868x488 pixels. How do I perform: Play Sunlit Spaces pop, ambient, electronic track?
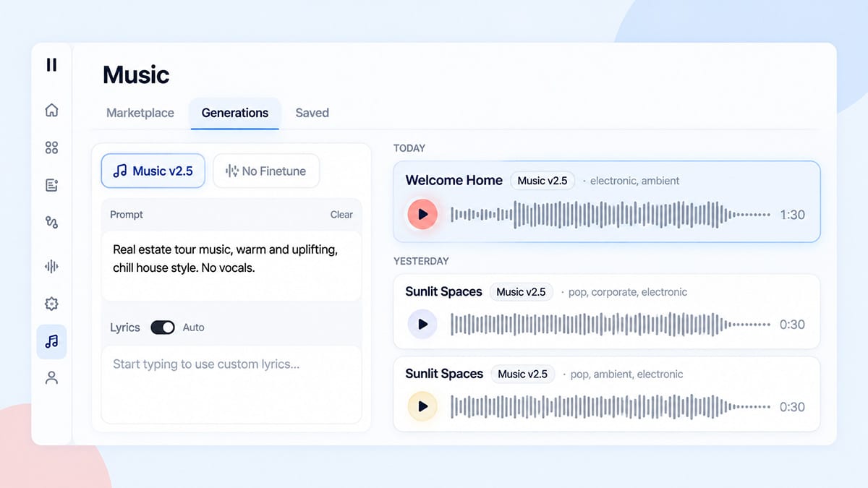click(x=422, y=406)
